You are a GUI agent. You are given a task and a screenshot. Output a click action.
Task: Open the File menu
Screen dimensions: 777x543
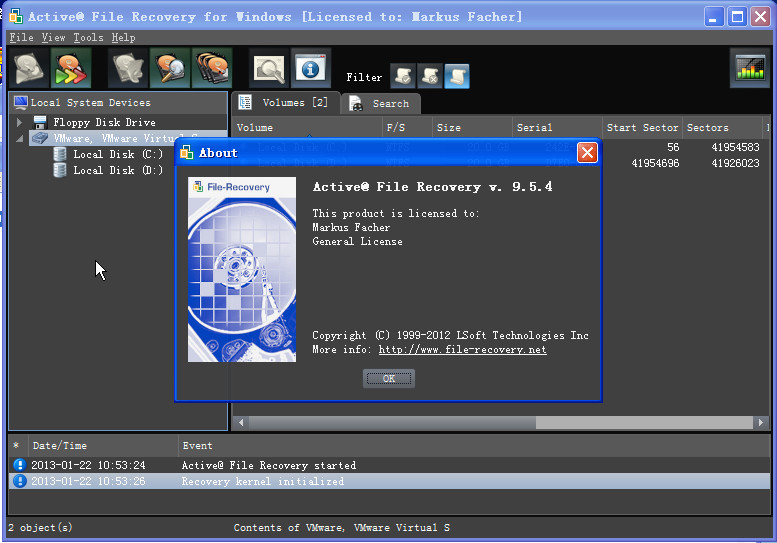[21, 38]
